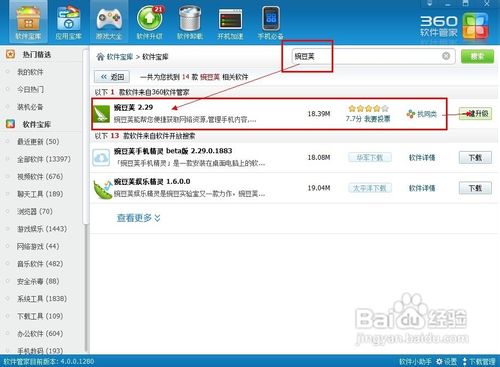Select 音乐软件 (482) category
The image size is (500, 367).
(40, 264)
